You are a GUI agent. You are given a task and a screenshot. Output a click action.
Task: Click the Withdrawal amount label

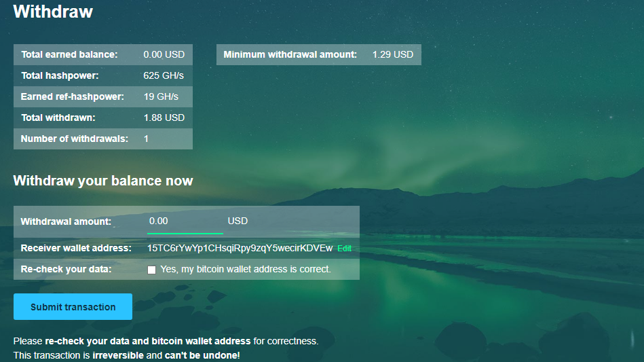[x=66, y=221]
